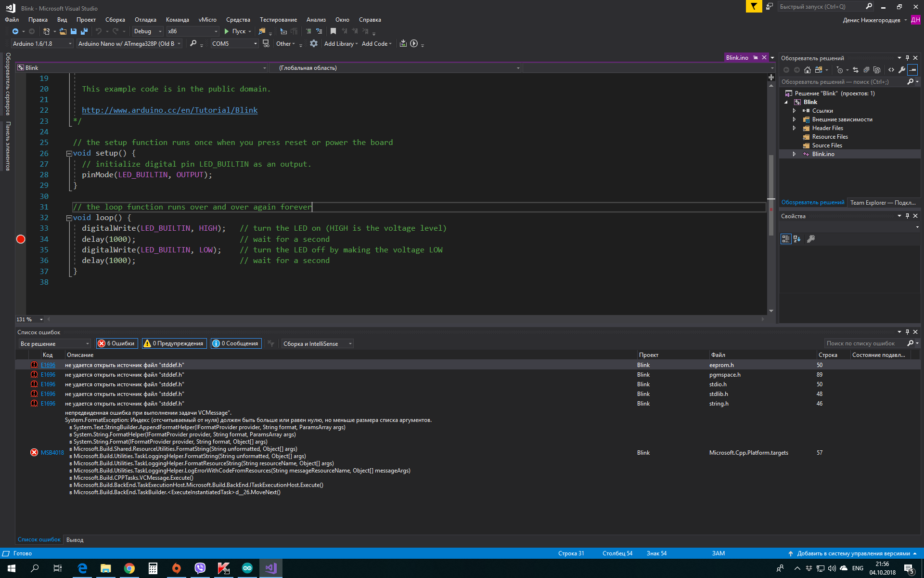Click Добавить в систему управления версиями
The height and width of the screenshot is (578, 924).
coord(853,553)
